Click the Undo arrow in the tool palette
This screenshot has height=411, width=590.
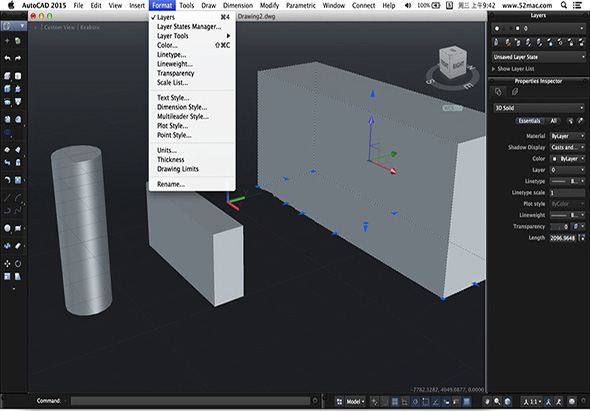(x=7, y=58)
